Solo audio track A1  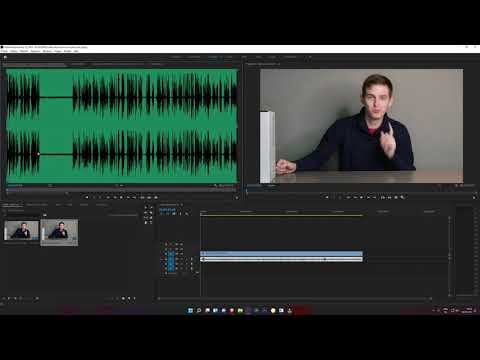pyautogui.click(x=187, y=259)
